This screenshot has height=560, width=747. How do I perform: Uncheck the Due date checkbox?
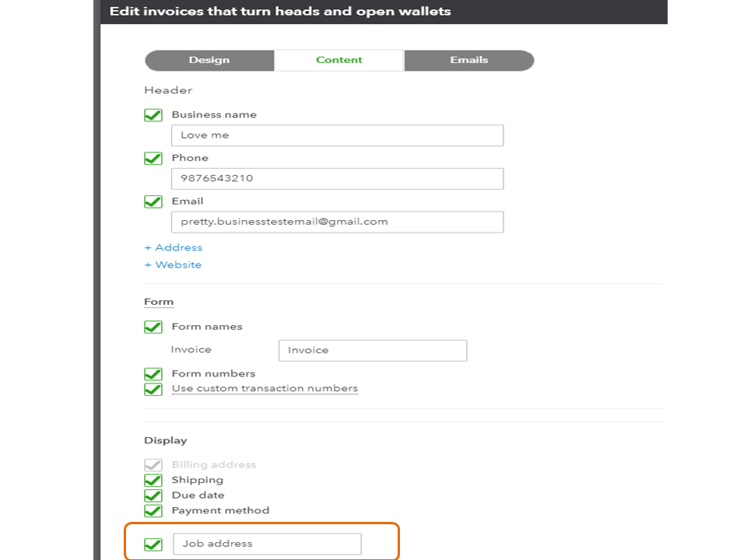click(153, 495)
